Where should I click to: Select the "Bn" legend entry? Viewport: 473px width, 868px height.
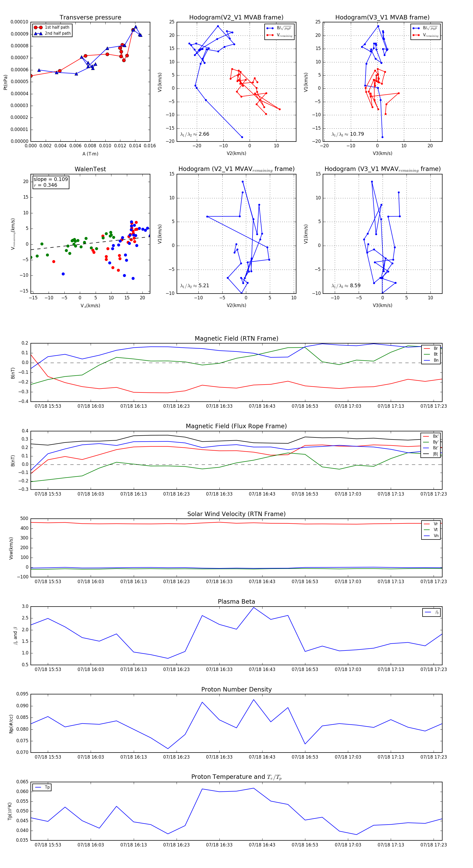coord(431,360)
